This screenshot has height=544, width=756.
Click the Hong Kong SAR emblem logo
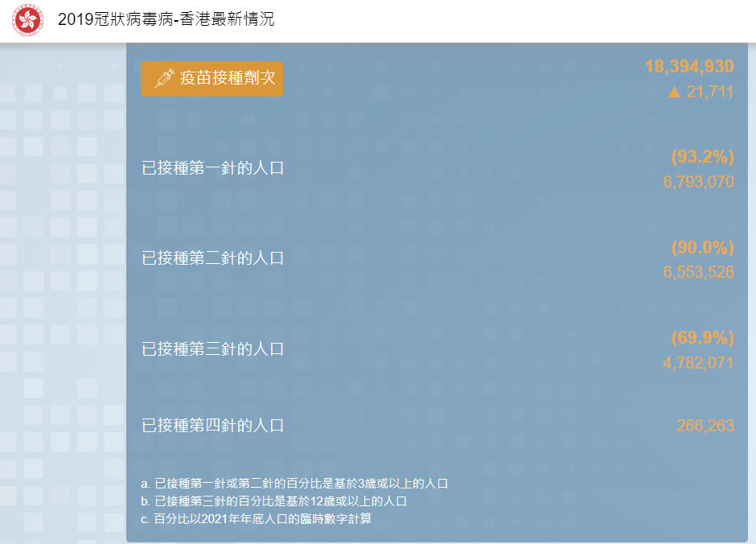[28, 20]
